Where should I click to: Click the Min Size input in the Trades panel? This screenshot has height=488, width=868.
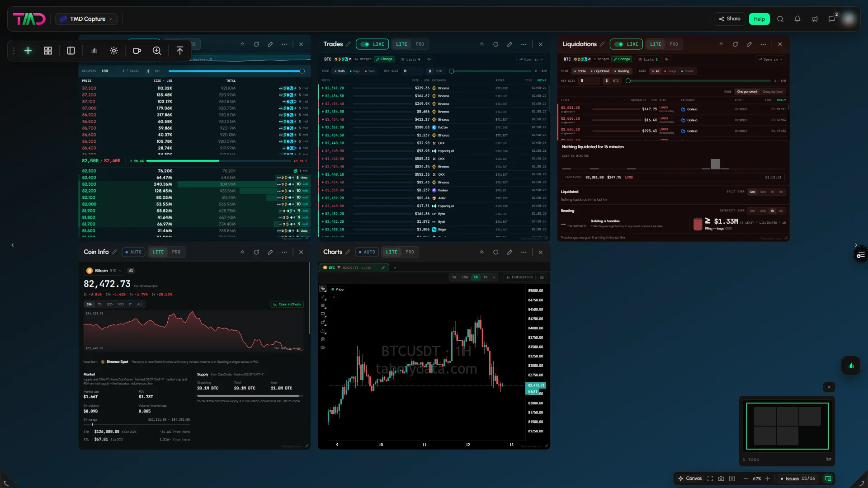[x=412, y=71]
